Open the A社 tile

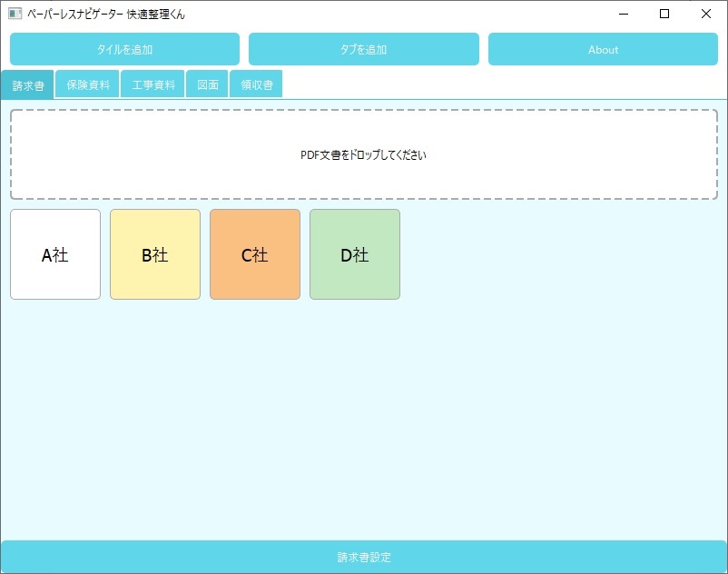[54, 254]
